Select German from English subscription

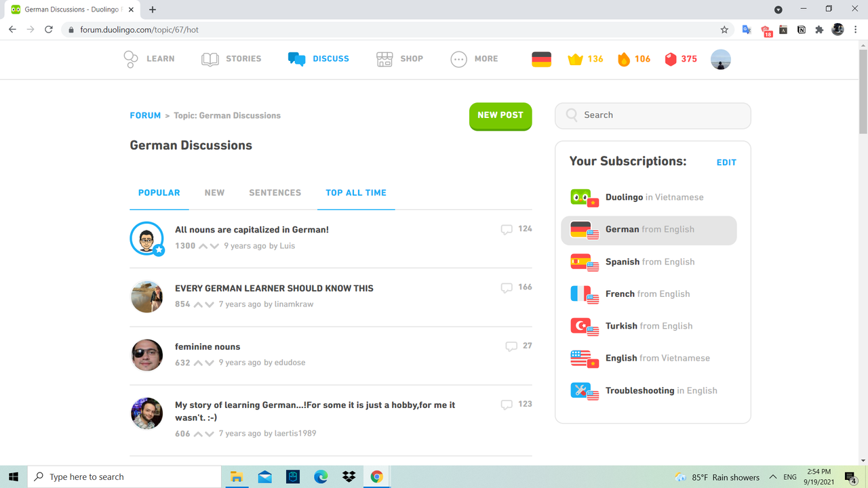coord(649,230)
